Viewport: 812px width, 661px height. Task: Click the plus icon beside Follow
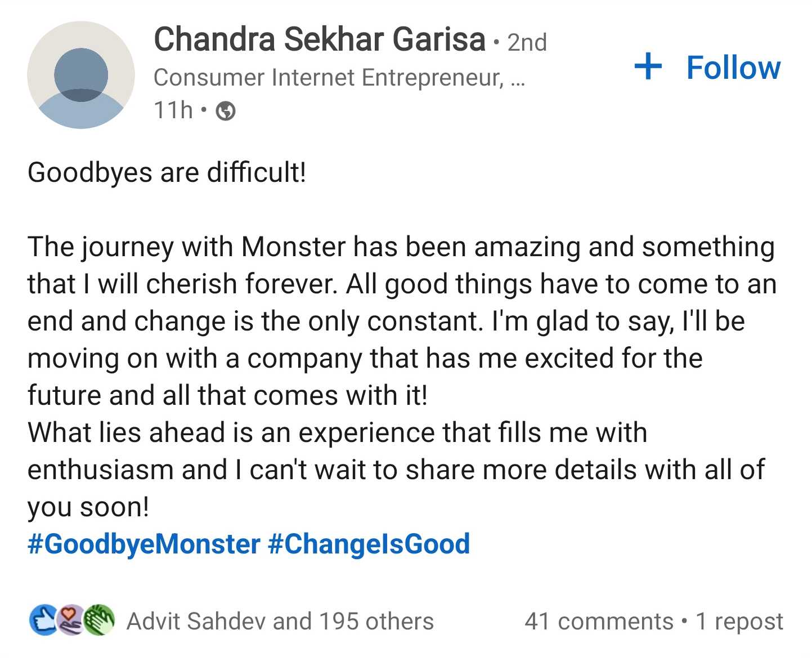pyautogui.click(x=648, y=66)
